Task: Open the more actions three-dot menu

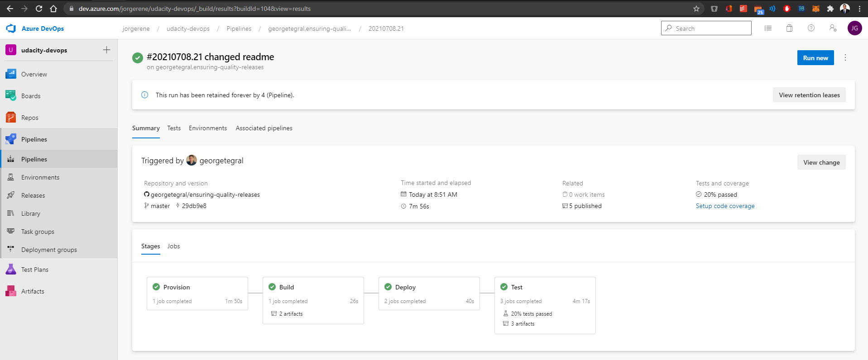Action: 845,57
